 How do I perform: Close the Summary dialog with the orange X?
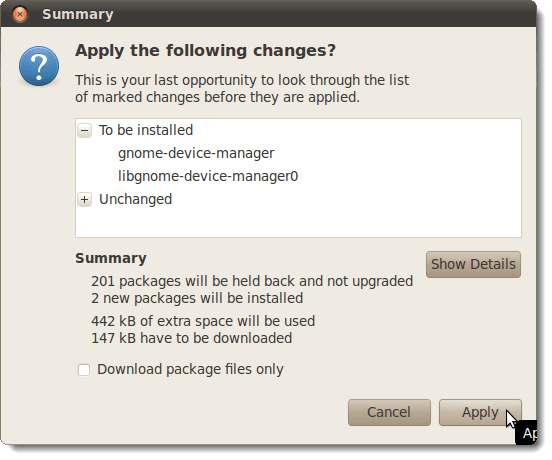point(20,14)
